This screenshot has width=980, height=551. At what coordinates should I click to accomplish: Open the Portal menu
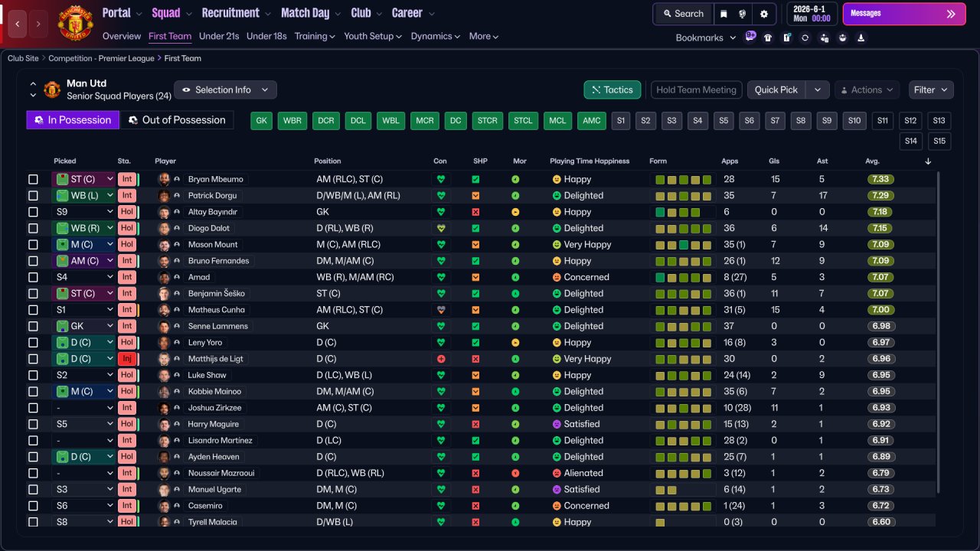(122, 13)
